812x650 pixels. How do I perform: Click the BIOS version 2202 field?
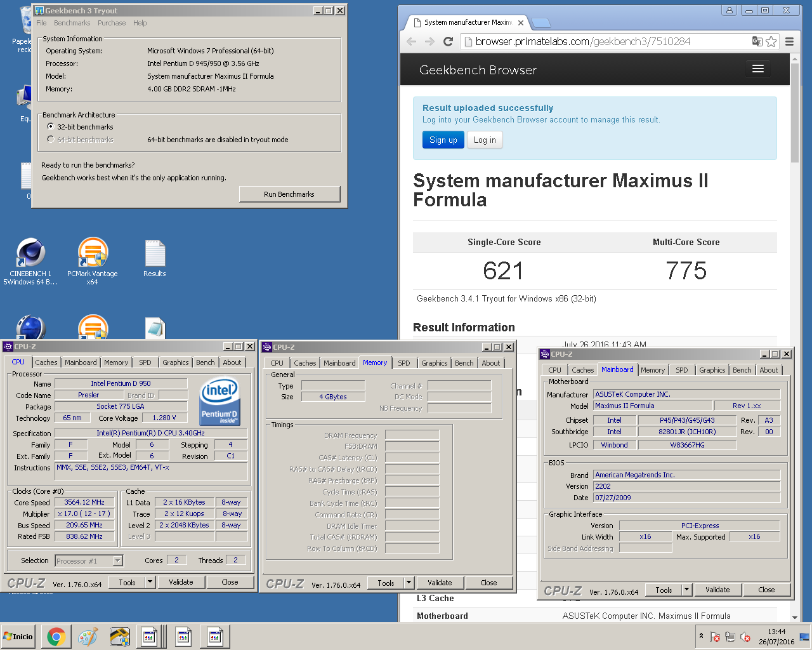point(686,486)
